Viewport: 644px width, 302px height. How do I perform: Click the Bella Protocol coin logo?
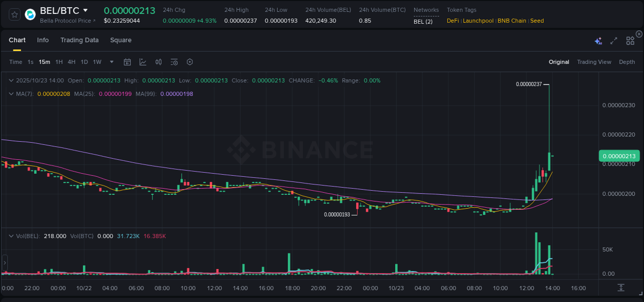29,14
